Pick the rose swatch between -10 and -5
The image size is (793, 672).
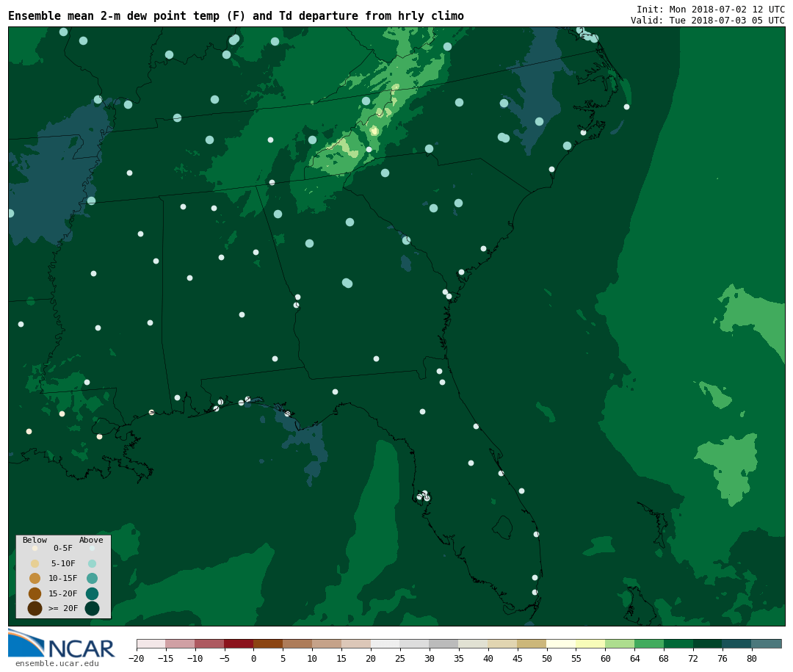coord(209,643)
